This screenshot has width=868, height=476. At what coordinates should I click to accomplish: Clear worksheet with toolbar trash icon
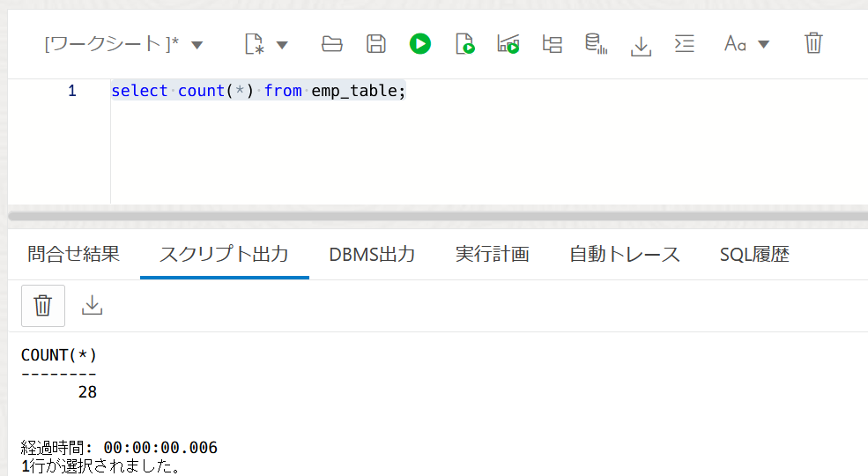coord(813,43)
